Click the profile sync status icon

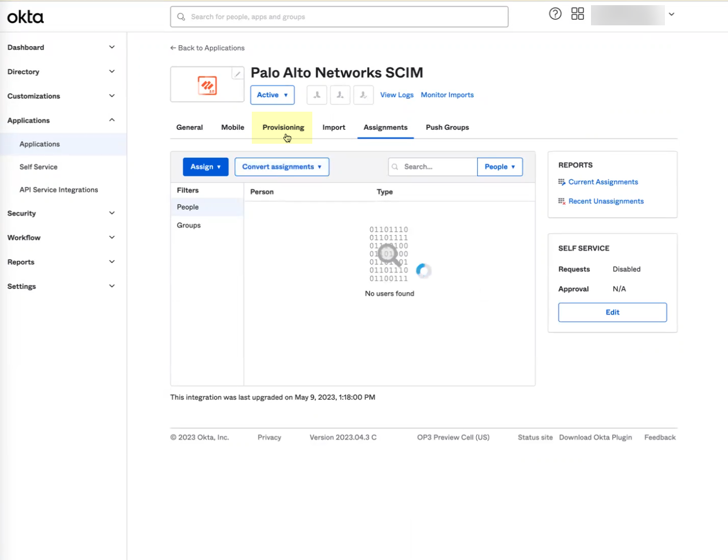pos(363,95)
